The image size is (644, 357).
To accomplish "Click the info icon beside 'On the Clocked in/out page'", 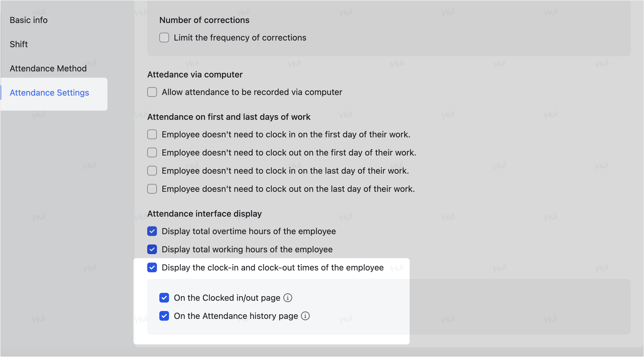I will pyautogui.click(x=288, y=298).
